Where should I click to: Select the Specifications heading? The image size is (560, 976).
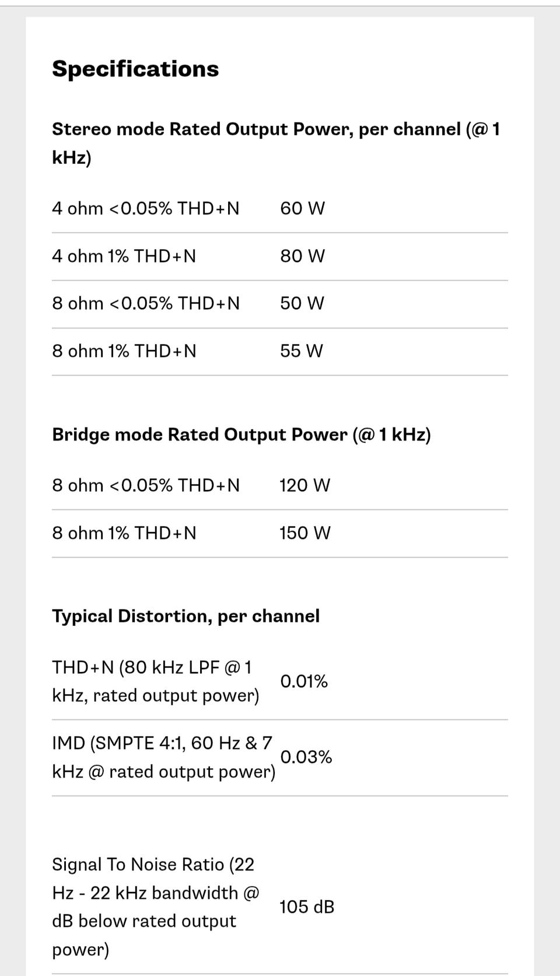point(135,69)
